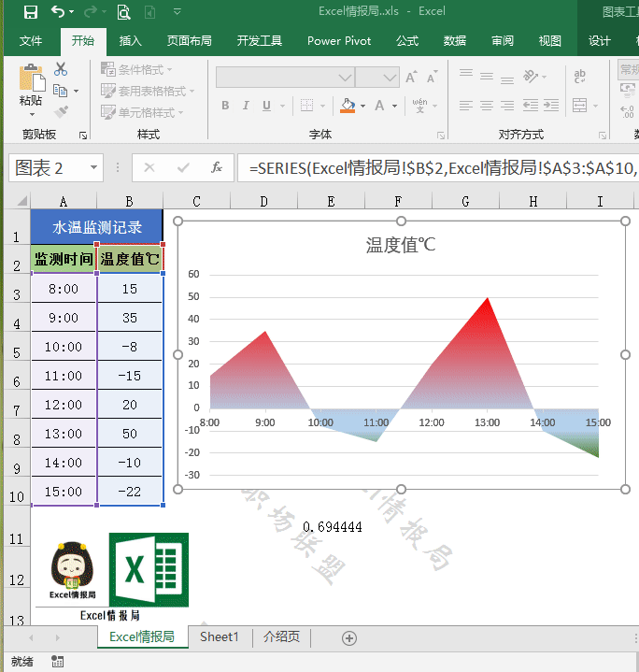
Task: Open the 文件 menu tab
Action: 31,41
